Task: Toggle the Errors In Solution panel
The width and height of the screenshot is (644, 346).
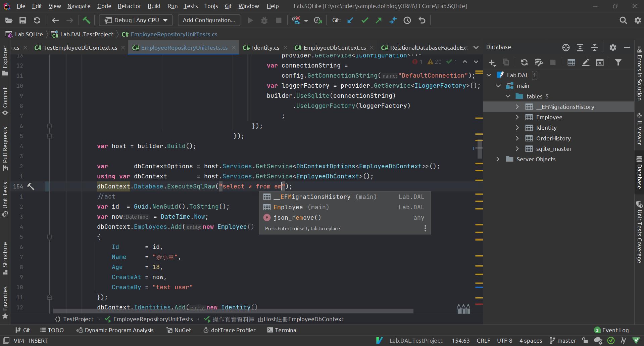Action: [x=639, y=73]
